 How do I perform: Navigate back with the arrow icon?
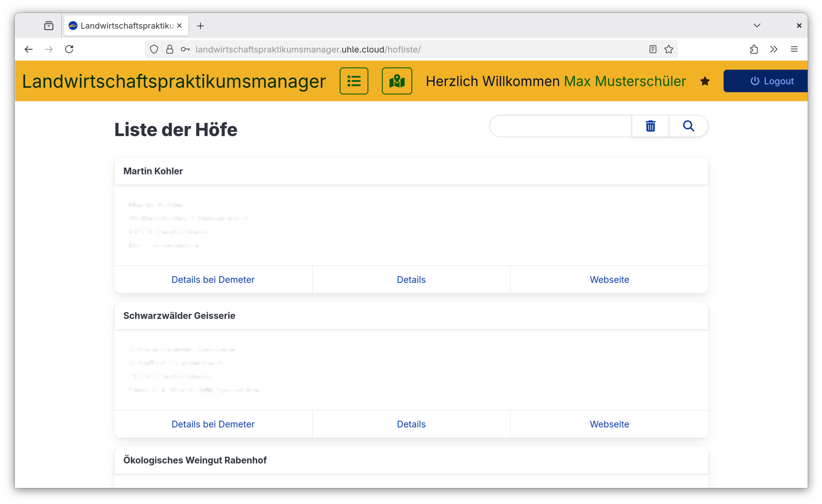click(x=29, y=49)
